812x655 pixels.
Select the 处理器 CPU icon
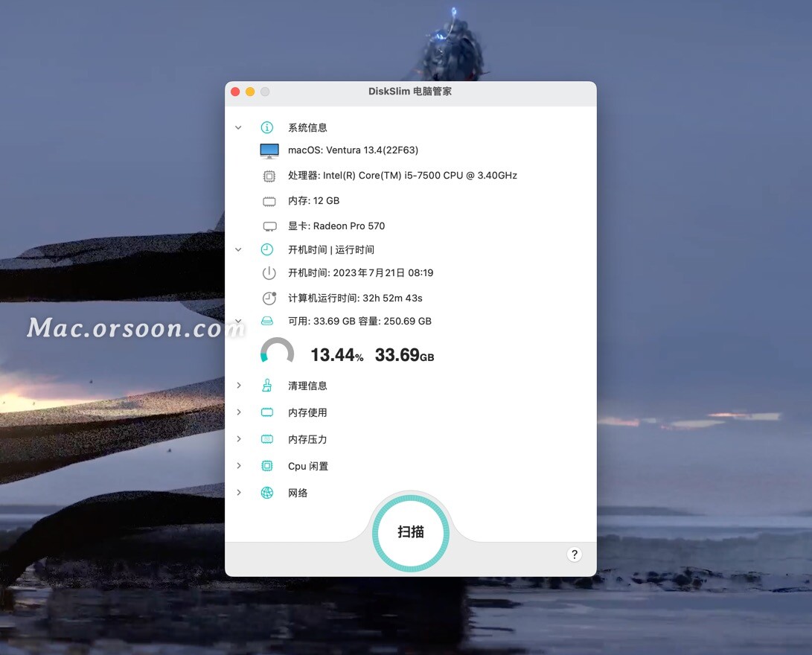[269, 176]
